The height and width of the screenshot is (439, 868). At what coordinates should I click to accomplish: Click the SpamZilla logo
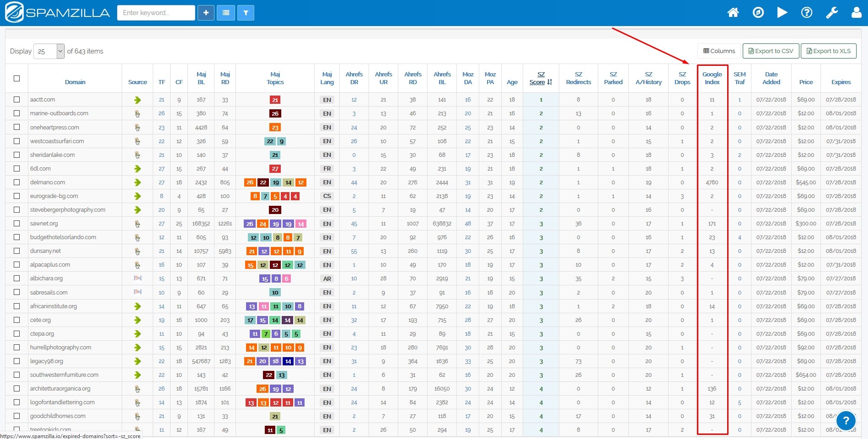(x=58, y=12)
